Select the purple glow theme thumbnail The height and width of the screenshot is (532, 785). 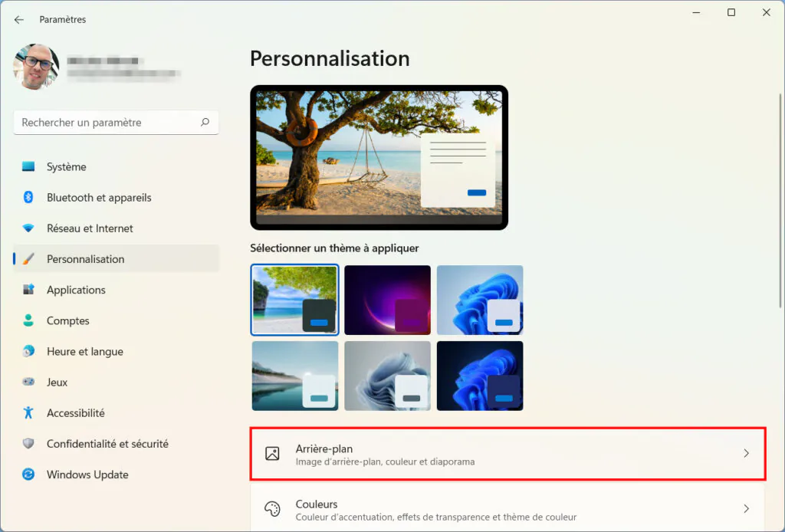[x=387, y=300]
